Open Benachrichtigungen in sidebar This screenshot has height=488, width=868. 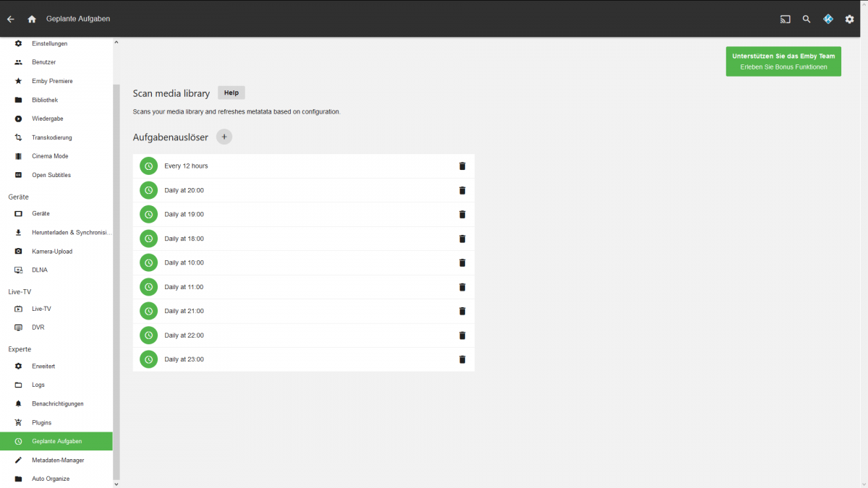click(56, 403)
